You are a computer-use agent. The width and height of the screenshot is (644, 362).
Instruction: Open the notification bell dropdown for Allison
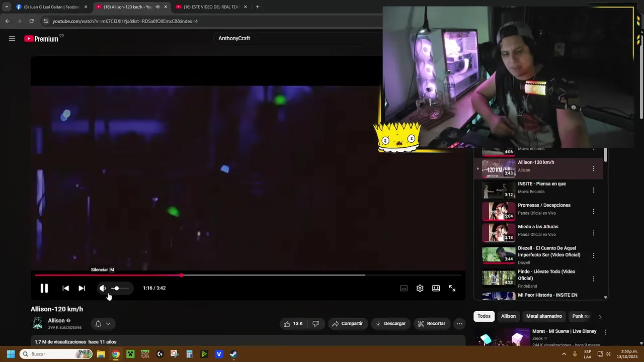click(x=103, y=324)
